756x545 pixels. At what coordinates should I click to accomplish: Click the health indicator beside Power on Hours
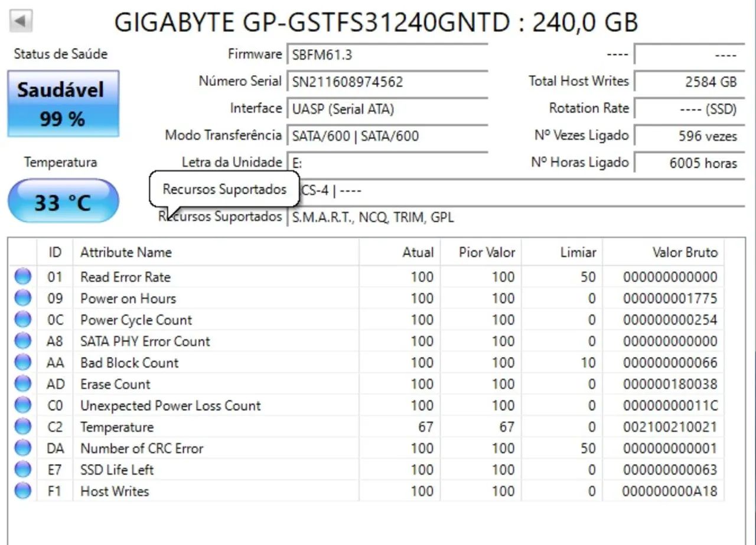22,298
